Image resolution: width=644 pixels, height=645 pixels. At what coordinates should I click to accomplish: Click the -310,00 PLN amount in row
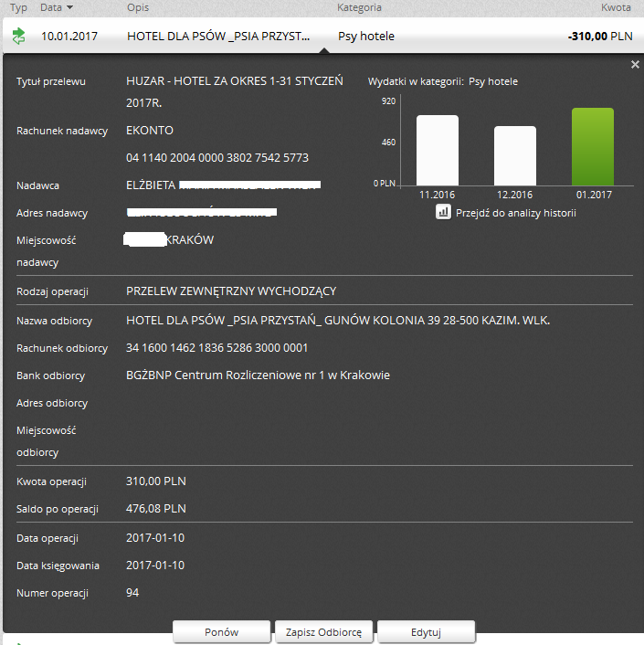coord(599,38)
